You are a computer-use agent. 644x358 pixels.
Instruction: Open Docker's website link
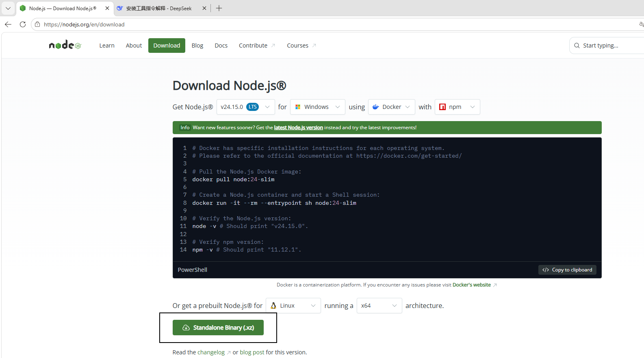pos(472,285)
